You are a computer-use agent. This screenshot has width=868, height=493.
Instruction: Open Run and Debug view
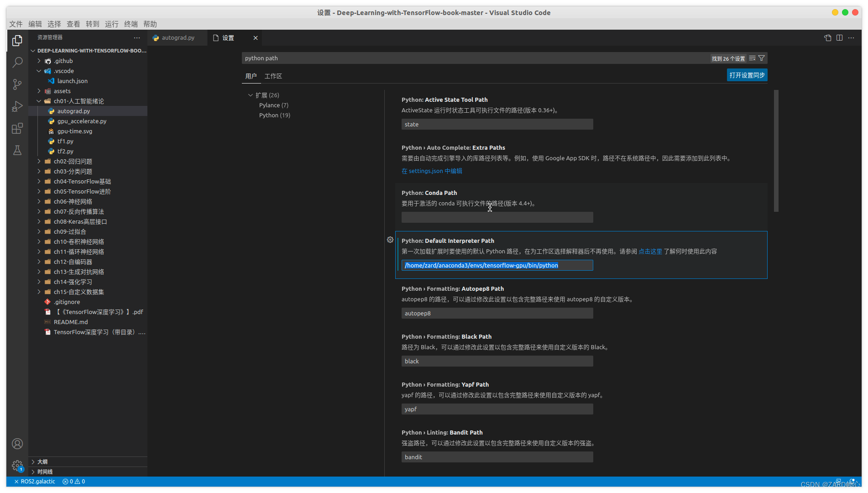[x=17, y=106]
